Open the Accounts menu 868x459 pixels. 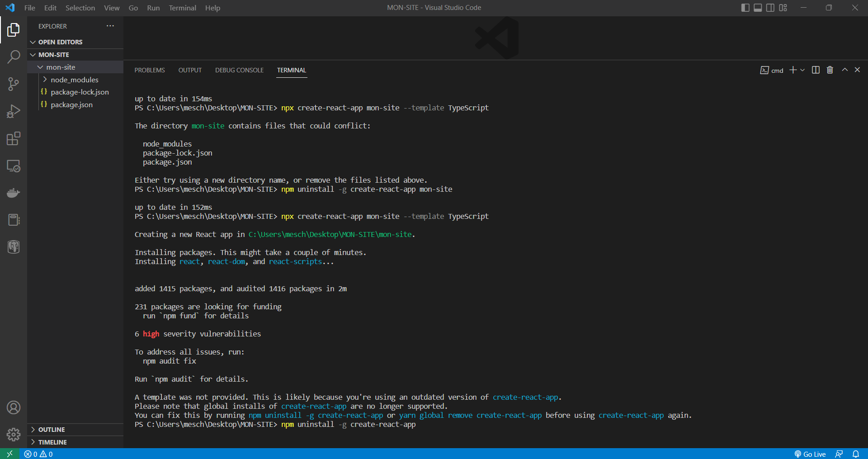tap(14, 407)
